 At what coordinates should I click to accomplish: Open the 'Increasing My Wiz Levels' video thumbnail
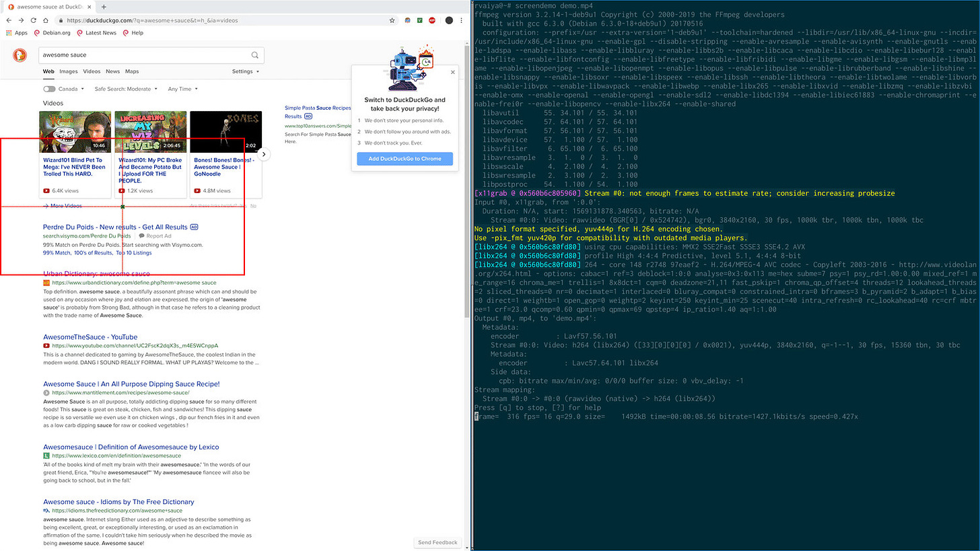(x=150, y=132)
